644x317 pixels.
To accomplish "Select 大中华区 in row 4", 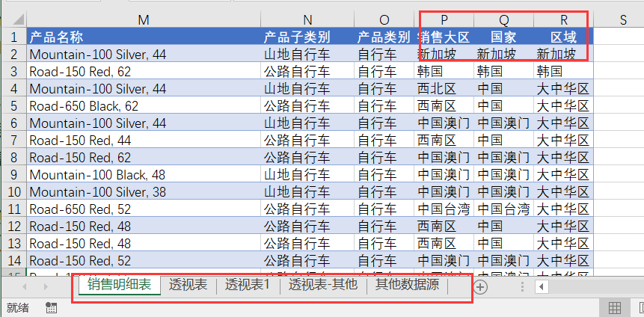I will pos(564,89).
